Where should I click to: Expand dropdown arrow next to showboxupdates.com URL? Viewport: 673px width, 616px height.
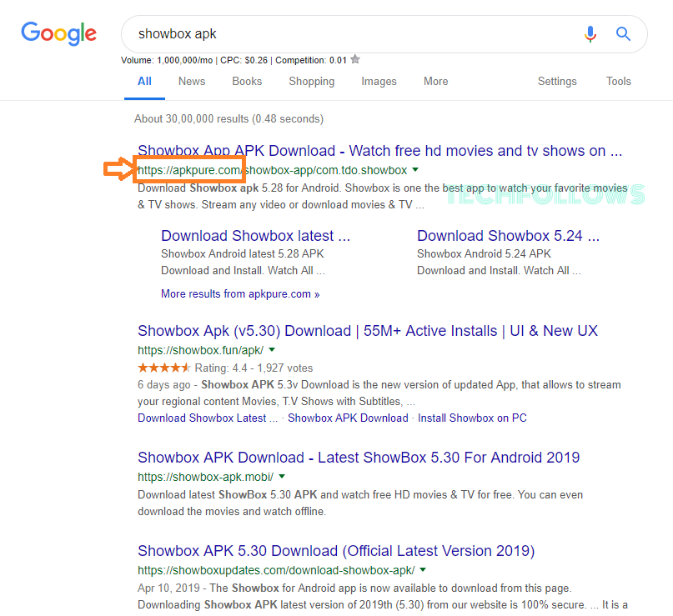[423, 569]
